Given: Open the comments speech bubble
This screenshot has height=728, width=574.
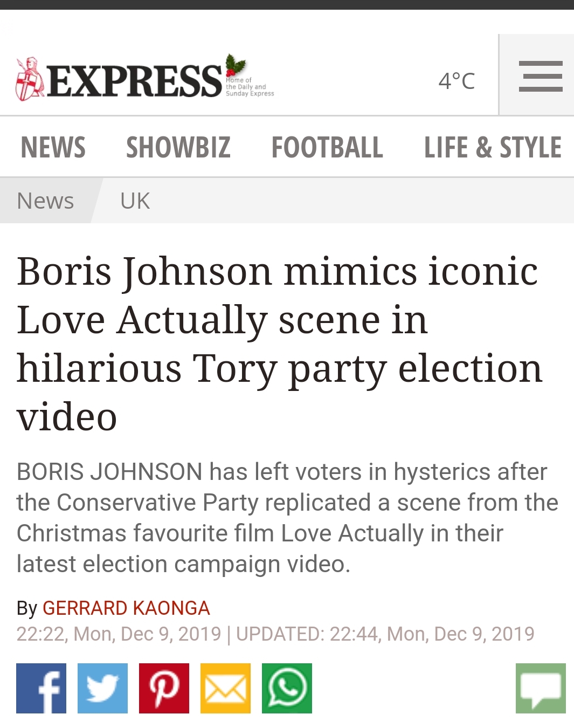Looking at the screenshot, I should 541,688.
